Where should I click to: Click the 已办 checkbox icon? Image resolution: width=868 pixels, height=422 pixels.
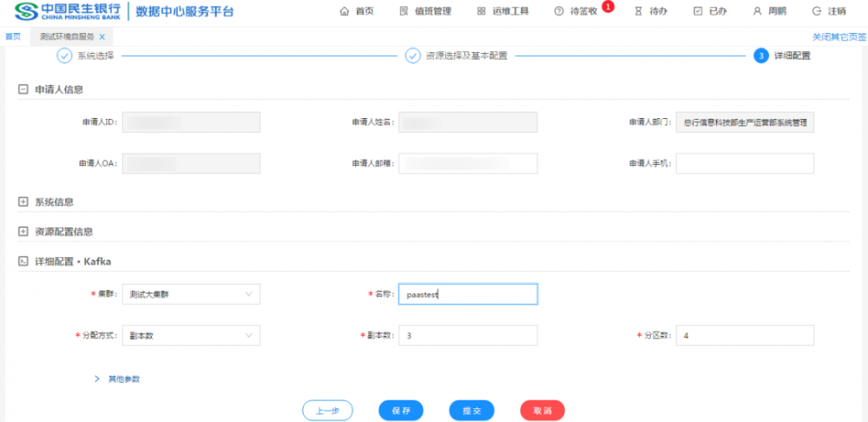click(x=698, y=11)
